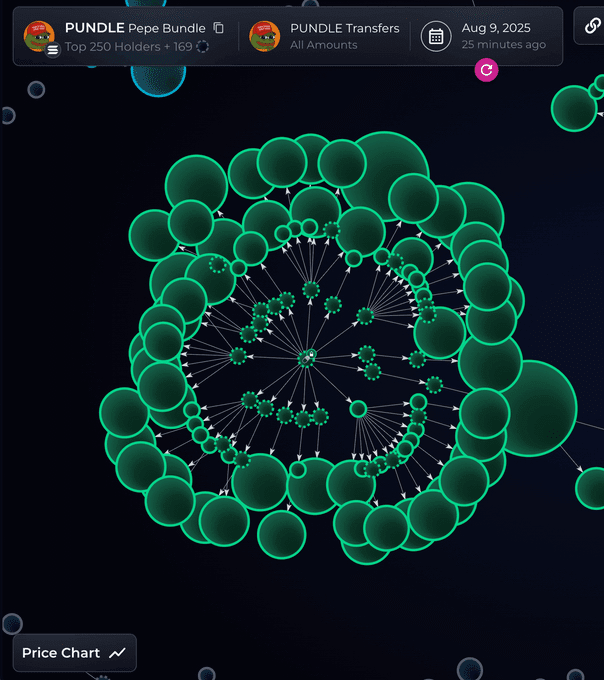Select the blue bubble below the header
The height and width of the screenshot is (680, 604).
[x=158, y=80]
